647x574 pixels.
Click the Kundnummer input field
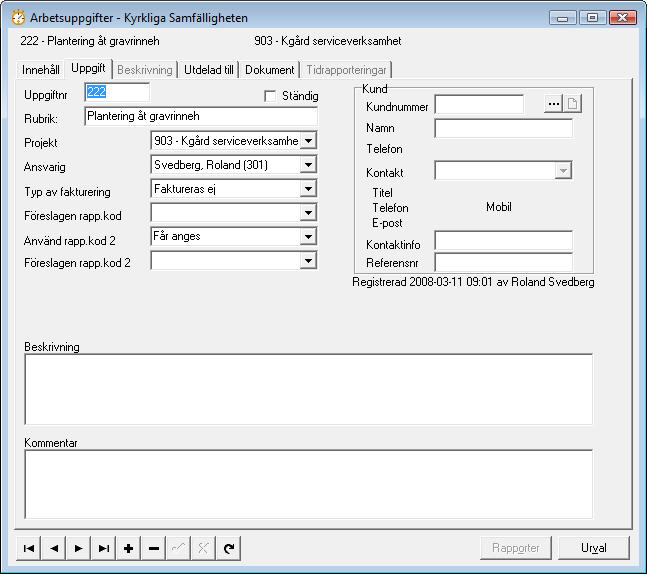tap(479, 104)
